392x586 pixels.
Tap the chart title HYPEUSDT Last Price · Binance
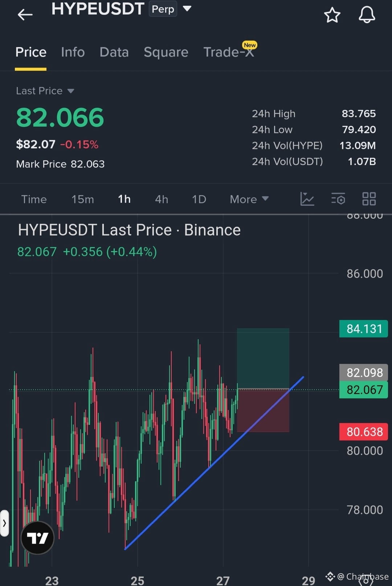(129, 230)
